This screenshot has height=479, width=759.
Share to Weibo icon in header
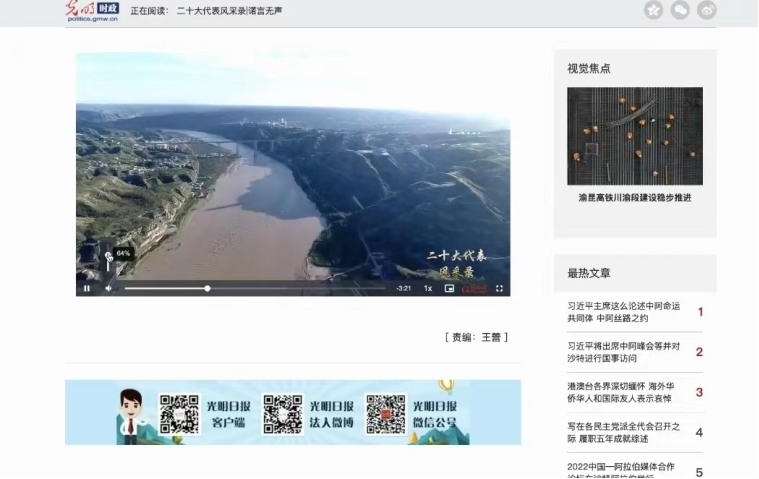[707, 10]
